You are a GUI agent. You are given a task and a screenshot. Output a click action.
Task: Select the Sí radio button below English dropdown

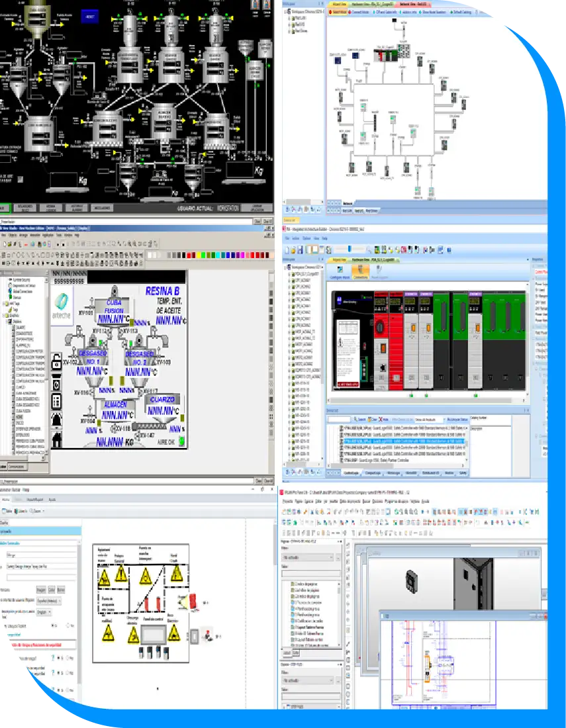53,624
